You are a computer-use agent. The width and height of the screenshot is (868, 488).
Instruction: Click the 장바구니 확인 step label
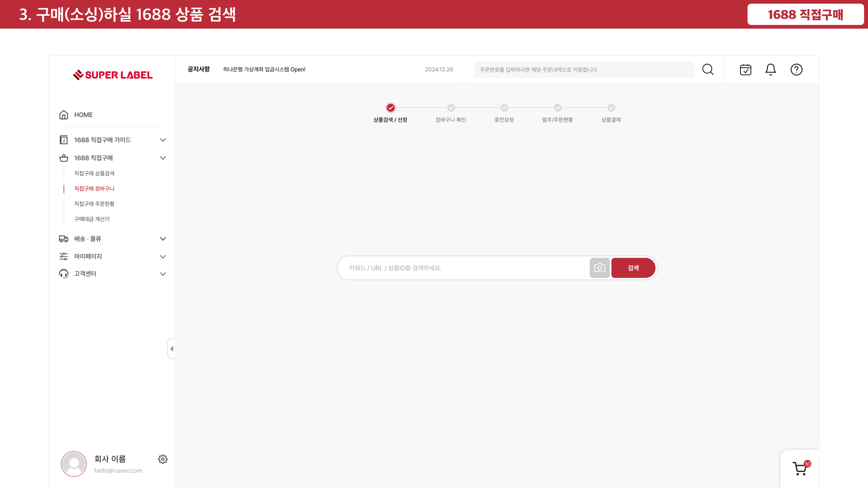coord(451,120)
